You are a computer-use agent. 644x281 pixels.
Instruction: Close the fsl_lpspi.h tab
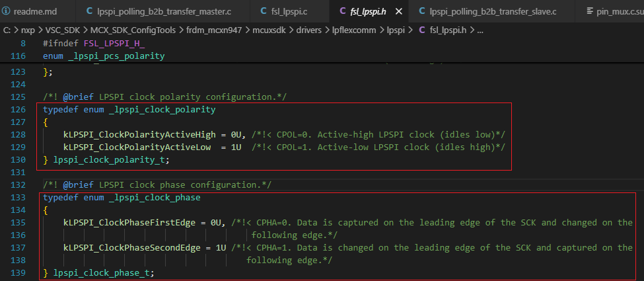point(398,11)
